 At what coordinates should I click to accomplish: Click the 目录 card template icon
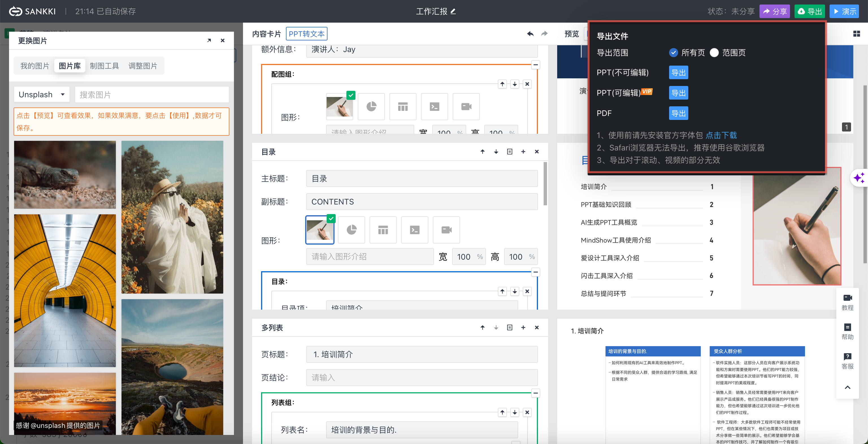[509, 152]
